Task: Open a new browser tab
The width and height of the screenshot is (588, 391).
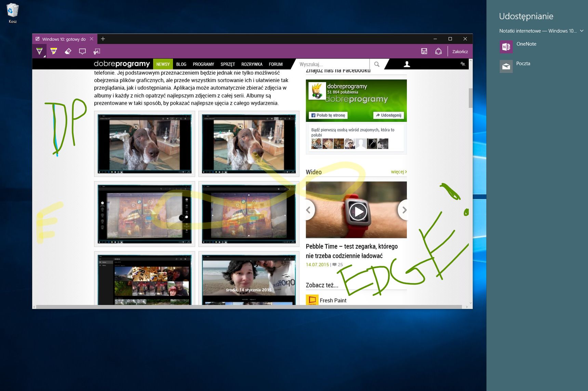Action: click(x=103, y=39)
